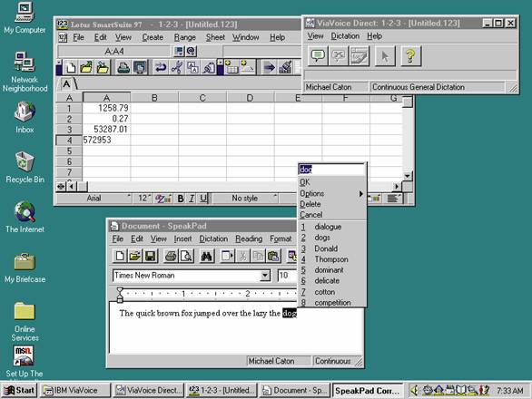Viewport: 532px width, 399px height.
Task: Open the font size 12 selector in Lotus status bar
Action: point(143,199)
